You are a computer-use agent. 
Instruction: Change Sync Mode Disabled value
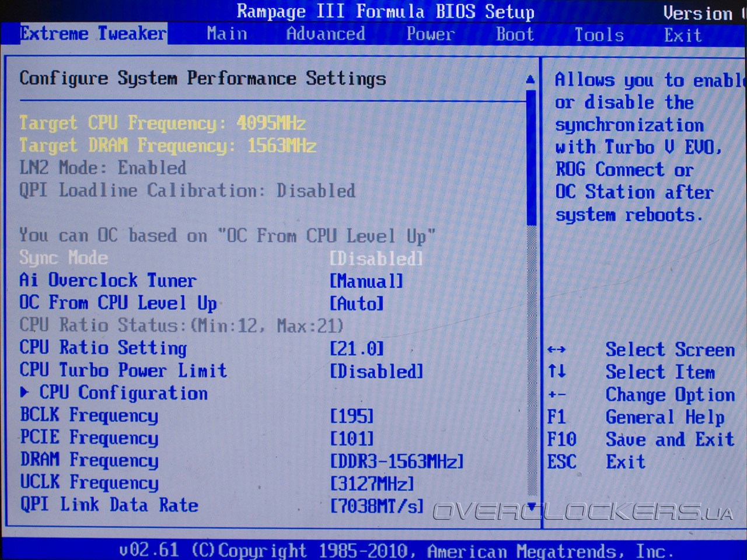pyautogui.click(x=376, y=258)
